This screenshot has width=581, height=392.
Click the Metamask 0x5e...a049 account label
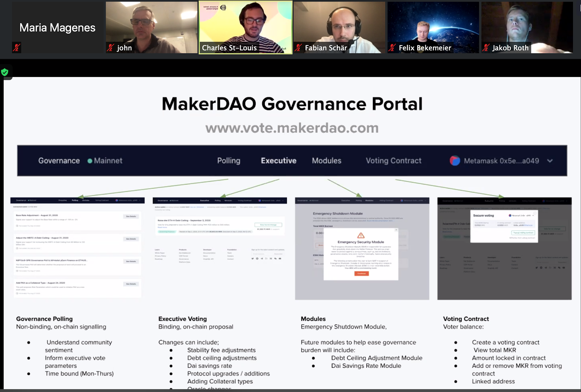tap(501, 161)
